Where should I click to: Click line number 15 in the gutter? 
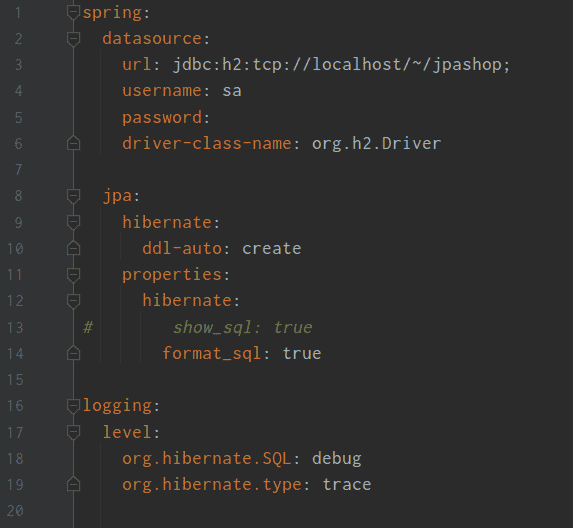click(15, 380)
